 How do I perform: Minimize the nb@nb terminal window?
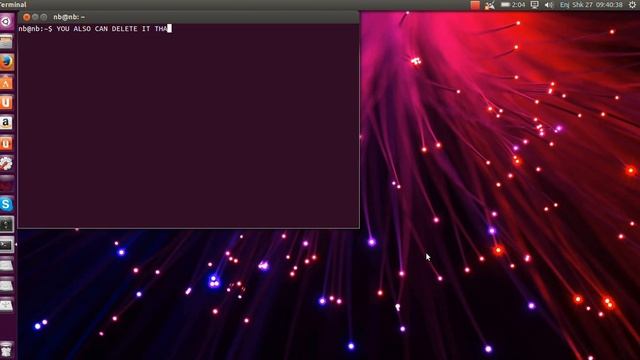(x=35, y=17)
